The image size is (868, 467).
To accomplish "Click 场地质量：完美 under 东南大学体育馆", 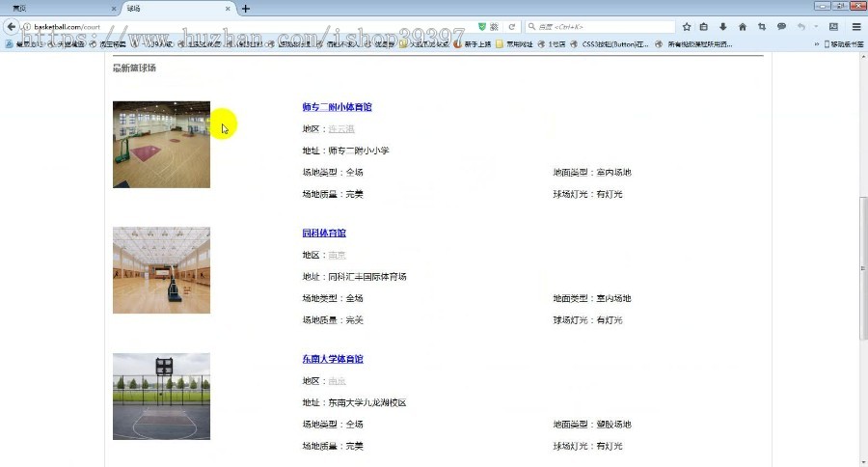I will point(333,446).
